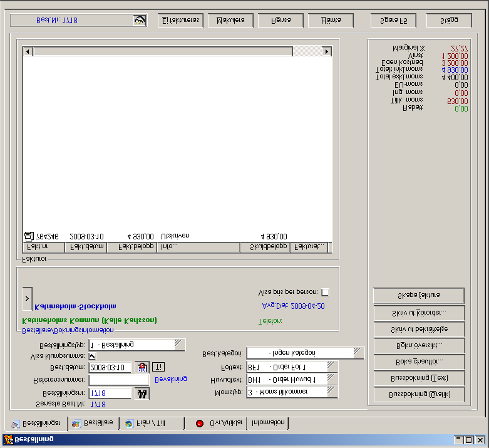Click the Referensnummer input field

[118, 380]
